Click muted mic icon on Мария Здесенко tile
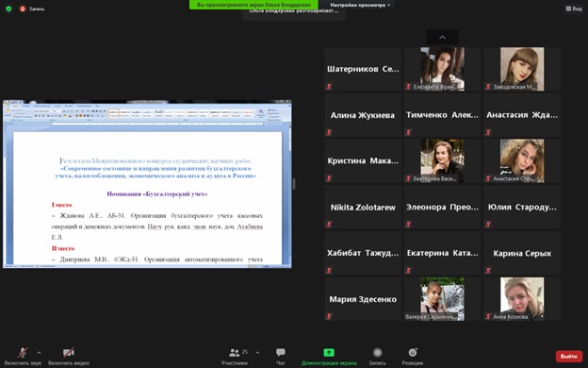 point(329,316)
